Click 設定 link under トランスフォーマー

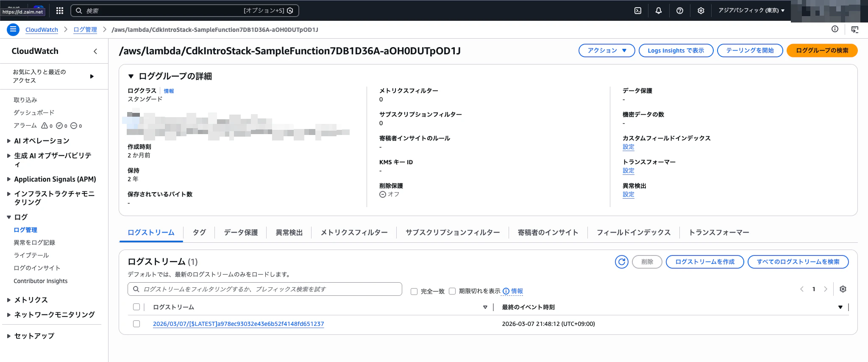tap(629, 171)
